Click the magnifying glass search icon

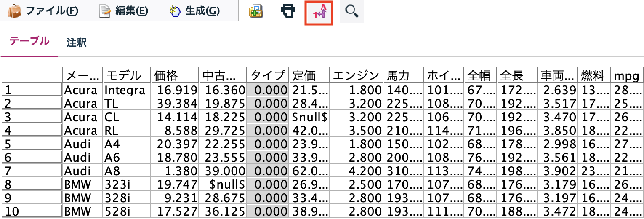tap(351, 11)
